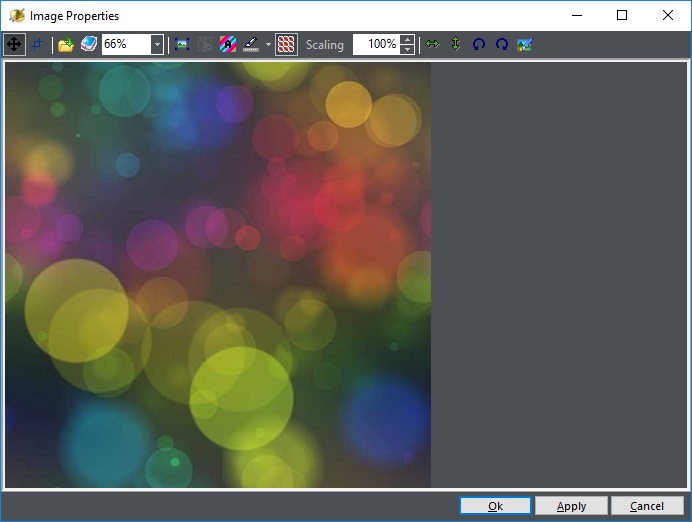Click the scanner acquire image icon
Image resolution: width=692 pixels, height=522 pixels.
89,44
